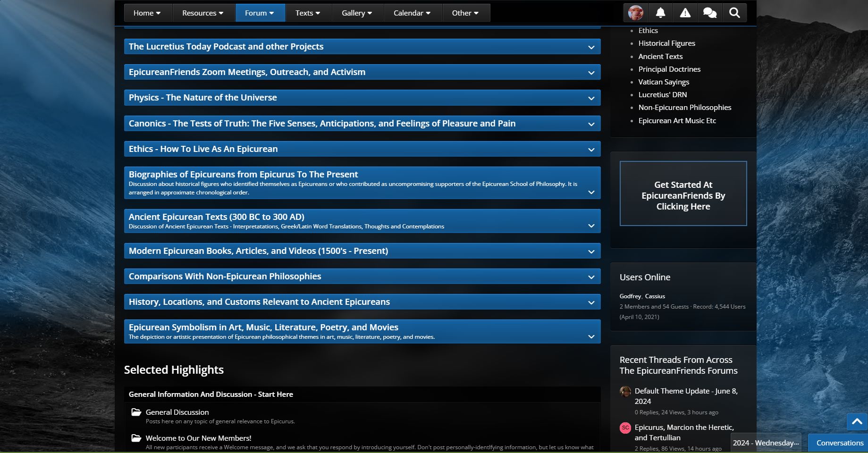
Task: Click the warning triangle moderation icon
Action: [x=685, y=13]
